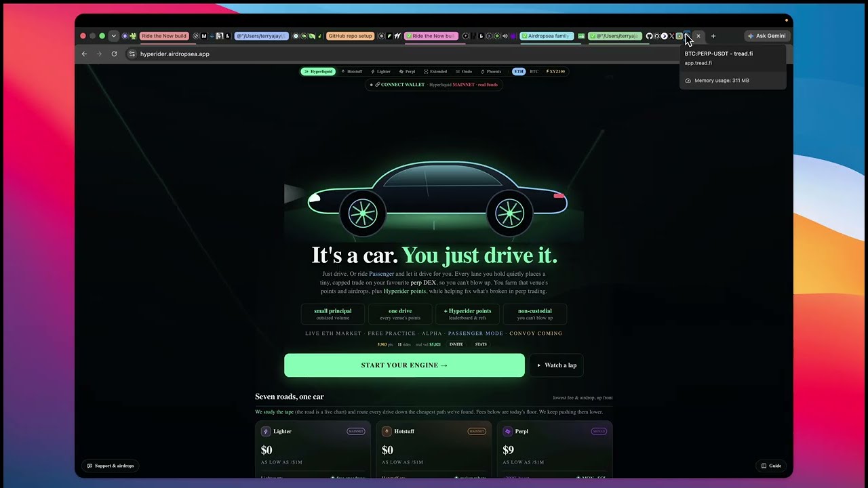Screen dimensions: 868x488
Task: Open Support & airdrops chat button
Action: pyautogui.click(x=110, y=466)
